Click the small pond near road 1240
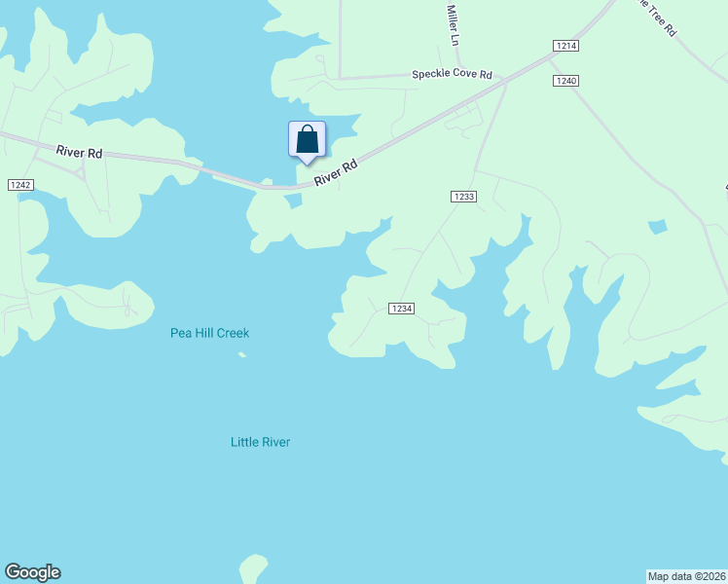 tap(657, 227)
